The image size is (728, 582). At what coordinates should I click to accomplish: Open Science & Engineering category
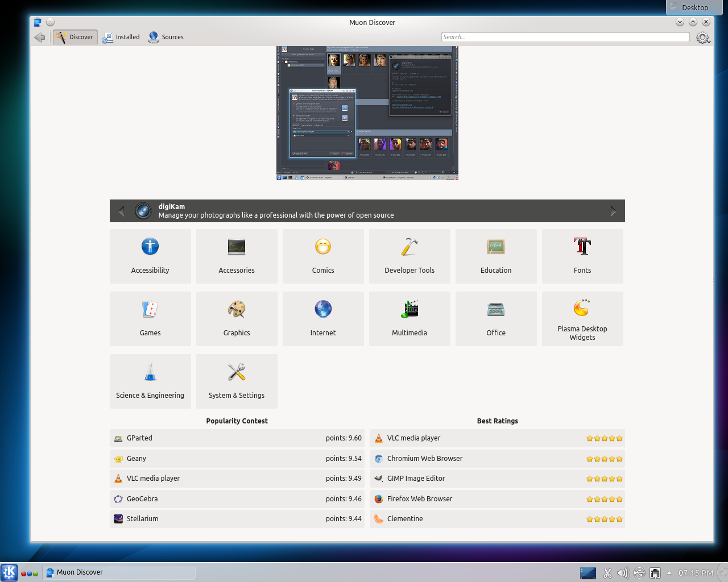coord(150,381)
